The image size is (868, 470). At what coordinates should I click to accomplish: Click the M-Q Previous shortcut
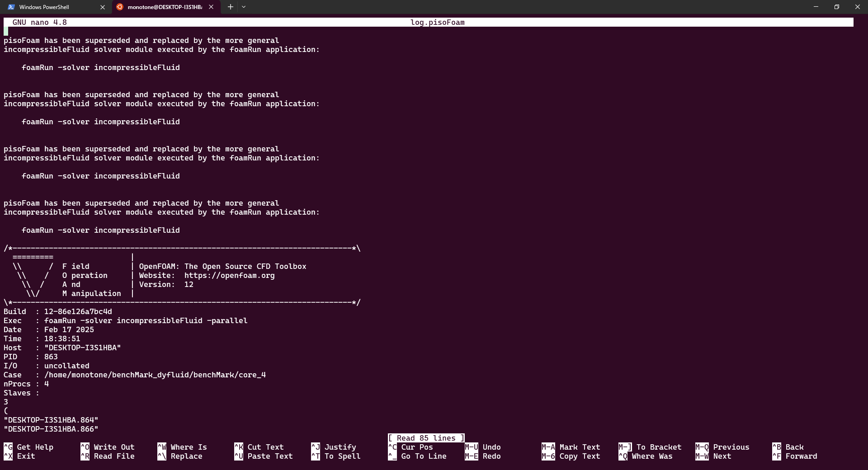(x=722, y=447)
